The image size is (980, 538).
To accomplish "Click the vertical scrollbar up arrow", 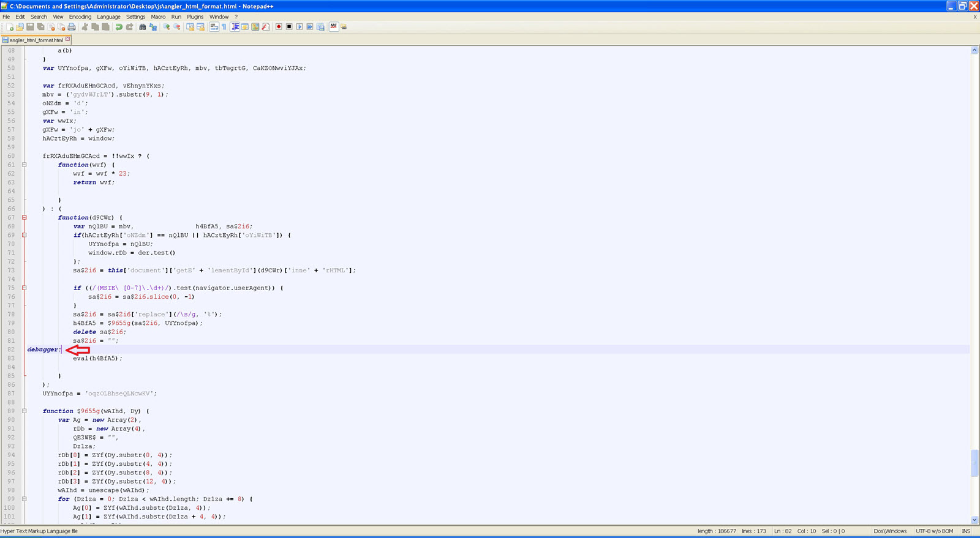I will (974, 50).
